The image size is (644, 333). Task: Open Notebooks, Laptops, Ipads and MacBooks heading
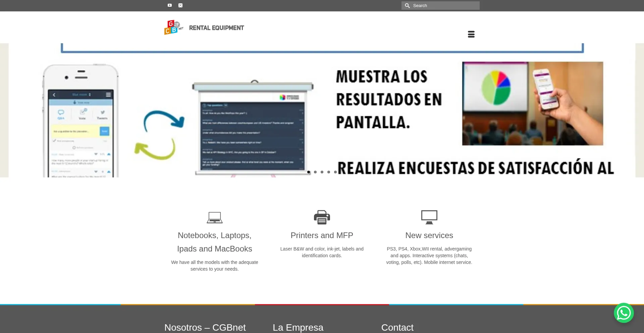215,242
